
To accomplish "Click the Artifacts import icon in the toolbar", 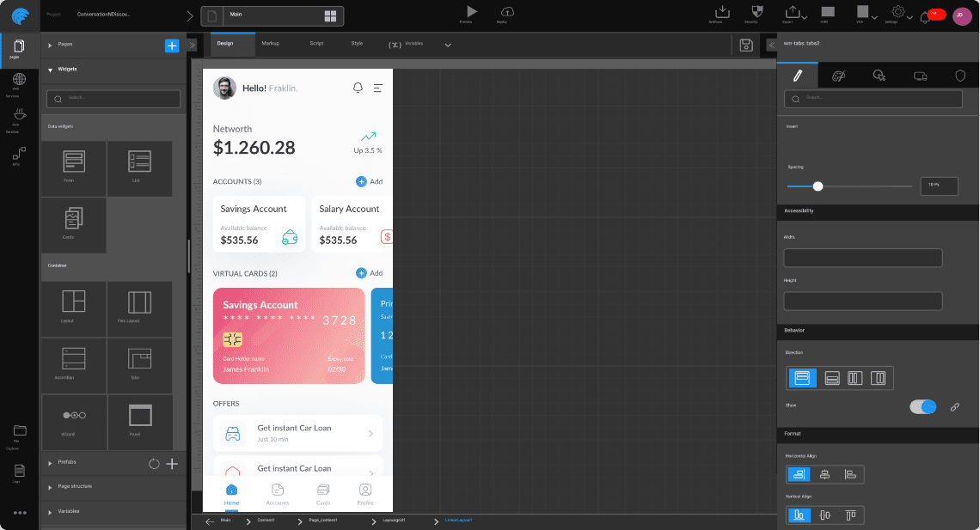I will coord(722,11).
